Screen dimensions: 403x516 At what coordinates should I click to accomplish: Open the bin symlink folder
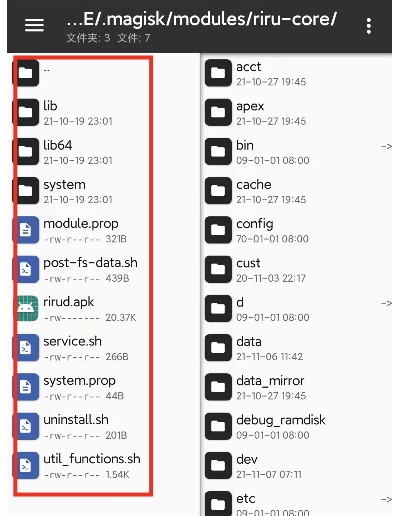[x=297, y=151]
